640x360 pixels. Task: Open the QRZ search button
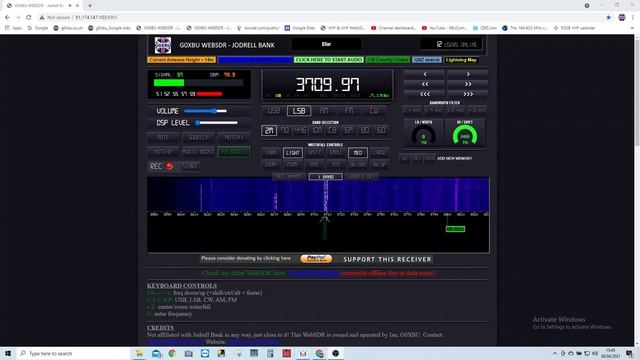427,60
